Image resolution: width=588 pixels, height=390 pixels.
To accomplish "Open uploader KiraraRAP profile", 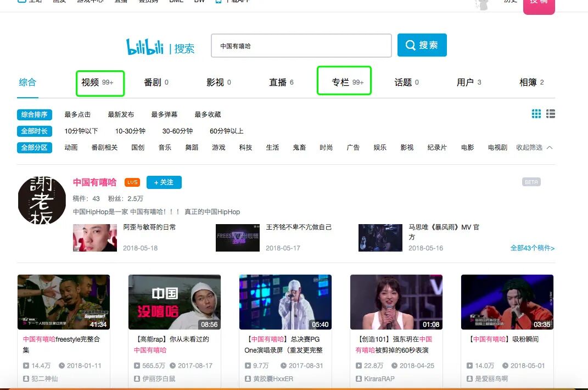I will (379, 378).
